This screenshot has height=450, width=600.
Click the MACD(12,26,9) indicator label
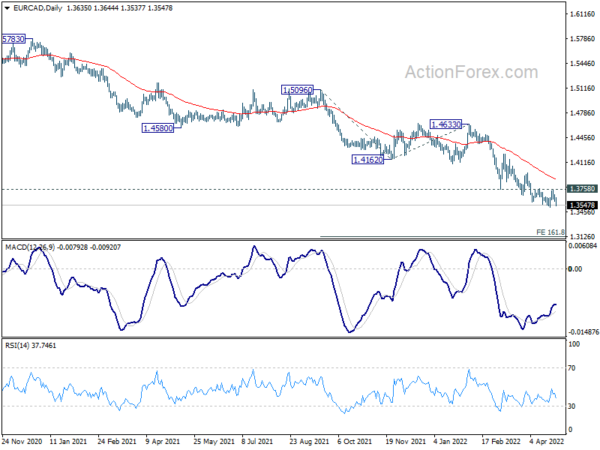30,248
